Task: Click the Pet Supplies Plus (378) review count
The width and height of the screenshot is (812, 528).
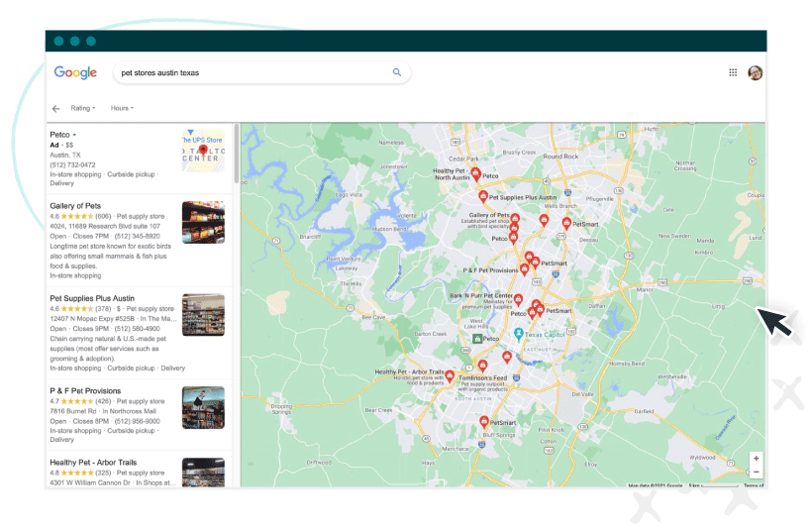Action: [x=104, y=309]
